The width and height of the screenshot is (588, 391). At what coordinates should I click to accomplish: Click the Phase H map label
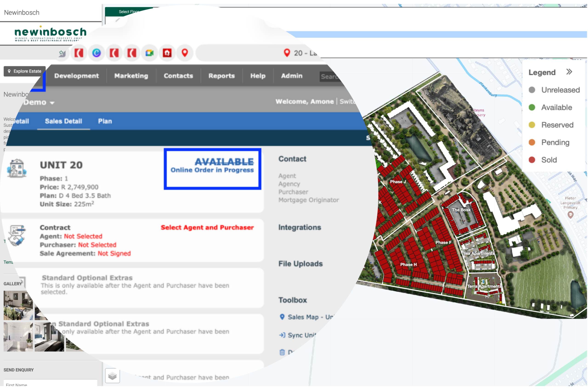409,265
